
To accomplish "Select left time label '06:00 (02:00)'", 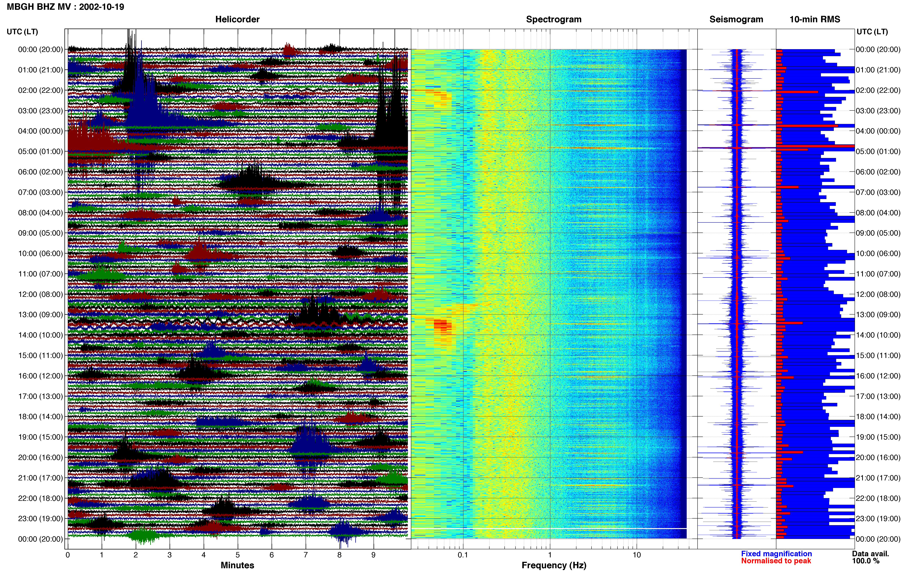I will pos(41,172).
